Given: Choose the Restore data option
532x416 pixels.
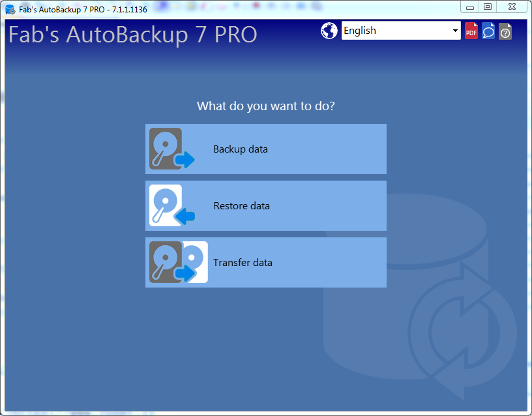Looking at the screenshot, I should (x=266, y=205).
